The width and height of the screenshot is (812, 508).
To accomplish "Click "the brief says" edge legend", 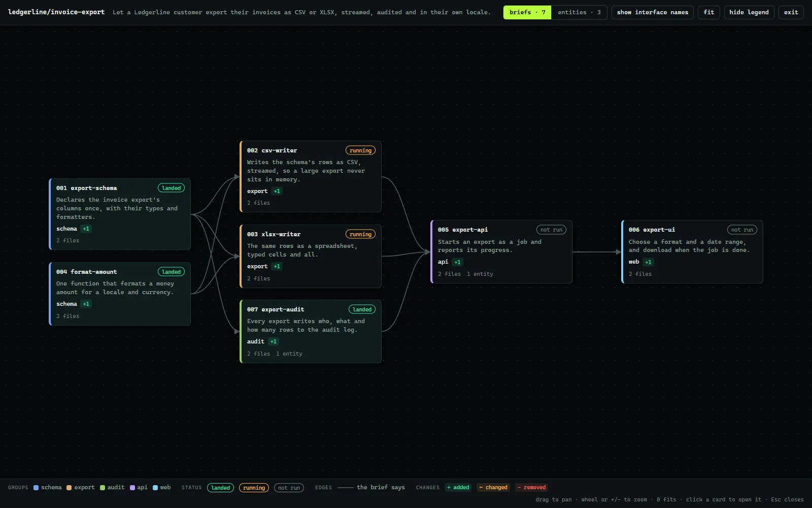I will pyautogui.click(x=381, y=488).
